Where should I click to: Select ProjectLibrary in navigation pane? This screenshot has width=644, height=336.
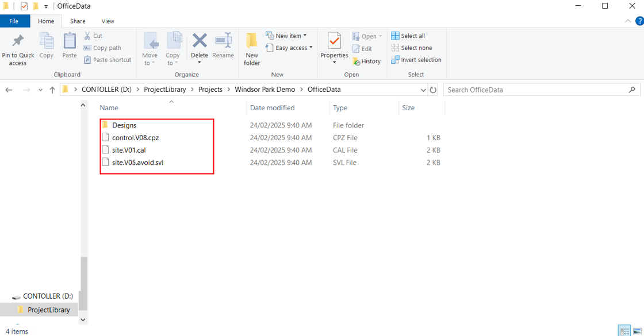pyautogui.click(x=44, y=310)
